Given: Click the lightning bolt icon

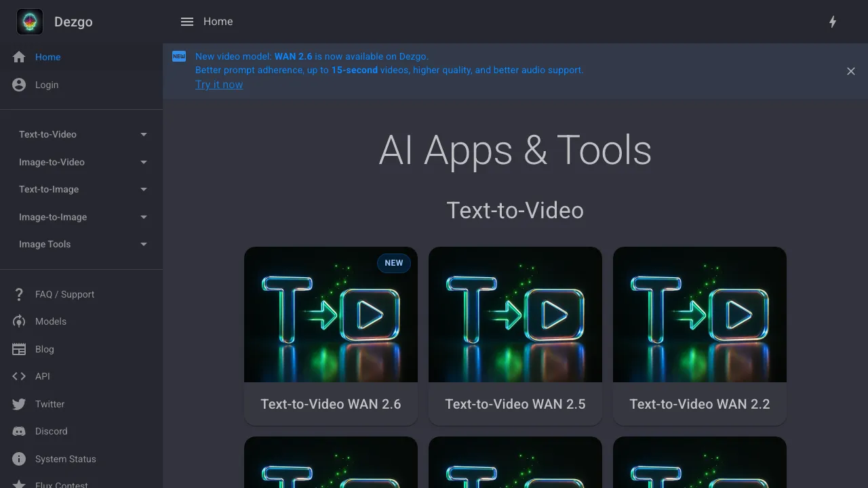Looking at the screenshot, I should 833,21.
